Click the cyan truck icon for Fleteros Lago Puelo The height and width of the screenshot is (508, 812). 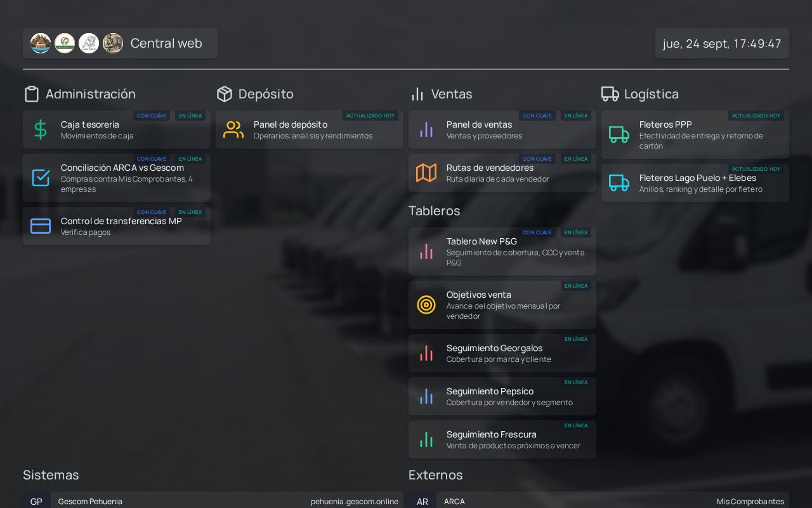click(619, 183)
